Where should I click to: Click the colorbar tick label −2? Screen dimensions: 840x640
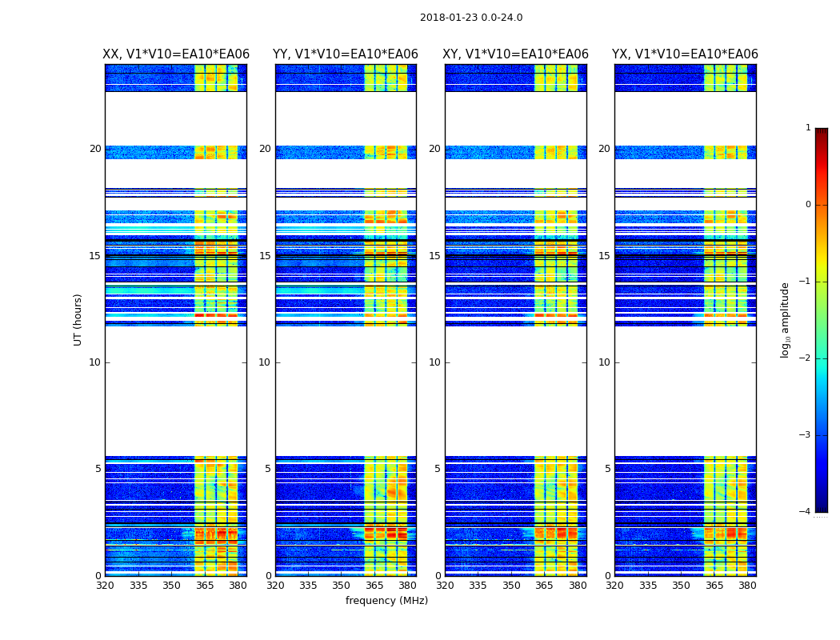pos(805,358)
